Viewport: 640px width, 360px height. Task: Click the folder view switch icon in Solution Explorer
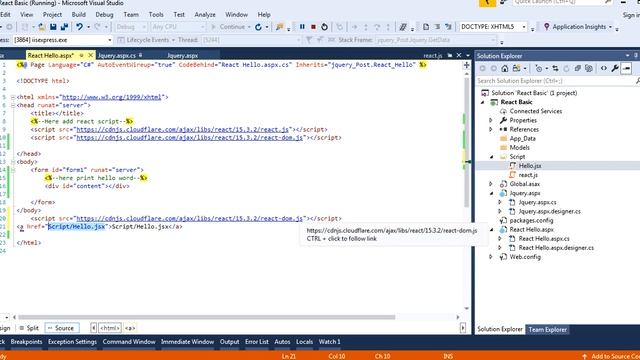pyautogui.click(x=516, y=69)
